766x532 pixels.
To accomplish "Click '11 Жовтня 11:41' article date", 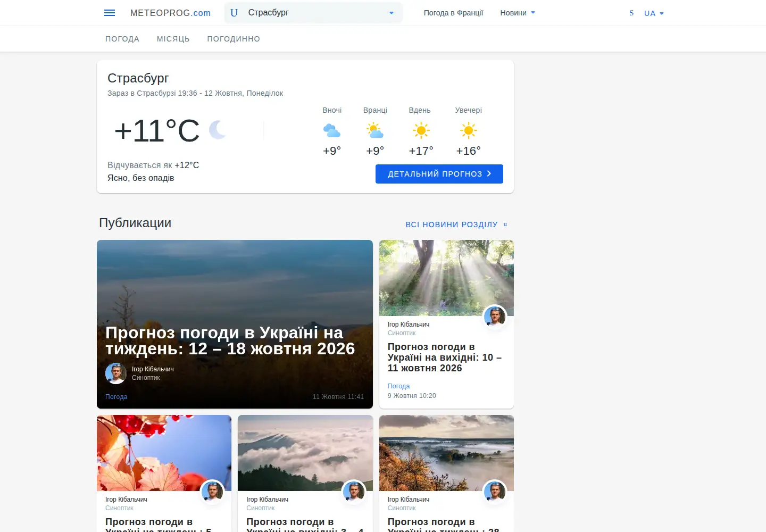I will pos(338,397).
